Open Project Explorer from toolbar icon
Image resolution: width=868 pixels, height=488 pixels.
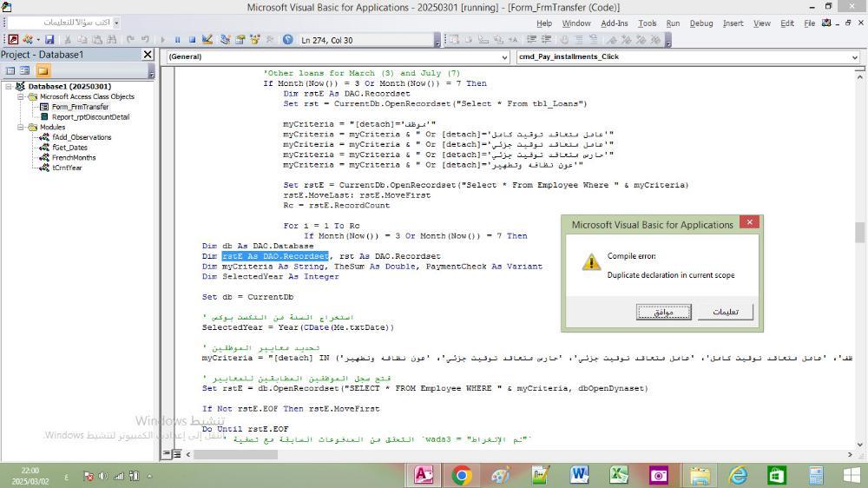pos(226,40)
